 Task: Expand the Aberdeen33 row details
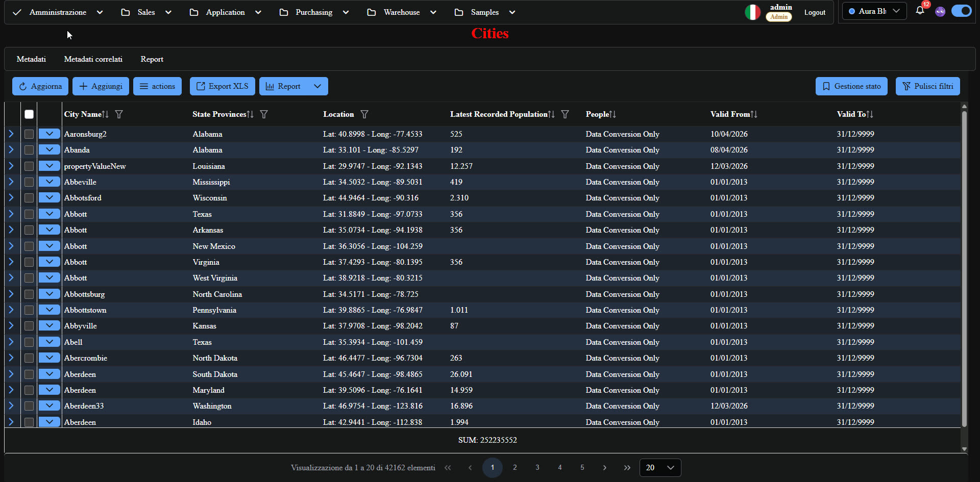click(11, 405)
